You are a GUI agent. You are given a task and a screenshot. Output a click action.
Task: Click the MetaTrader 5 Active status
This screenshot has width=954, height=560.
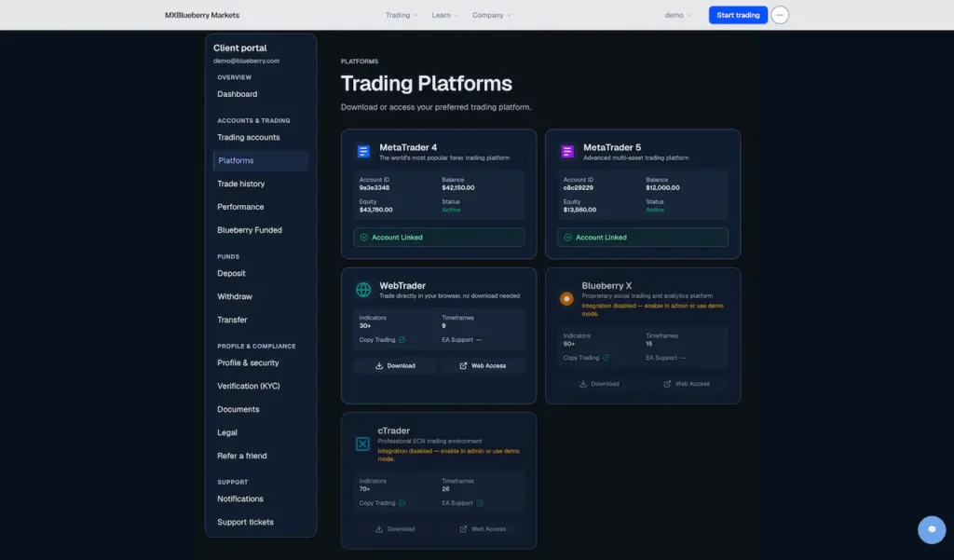655,210
